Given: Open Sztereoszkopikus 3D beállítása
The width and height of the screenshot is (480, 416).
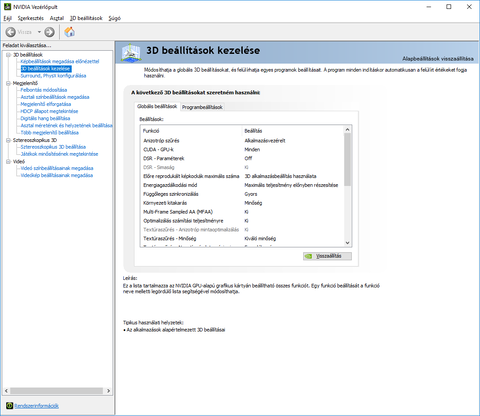Looking at the screenshot, I should tap(53, 147).
